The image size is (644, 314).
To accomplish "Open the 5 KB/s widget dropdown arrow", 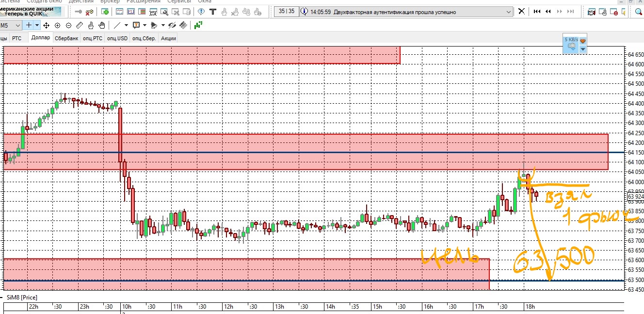I will tap(583, 49).
